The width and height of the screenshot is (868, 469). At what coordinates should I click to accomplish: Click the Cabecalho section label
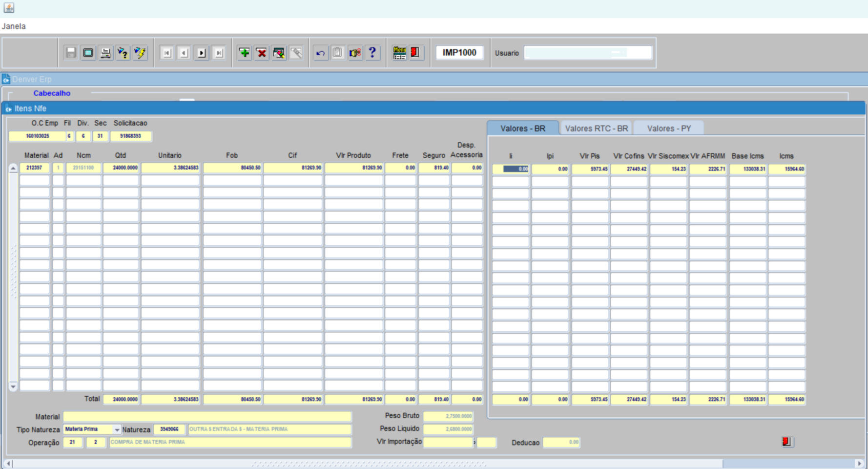52,93
